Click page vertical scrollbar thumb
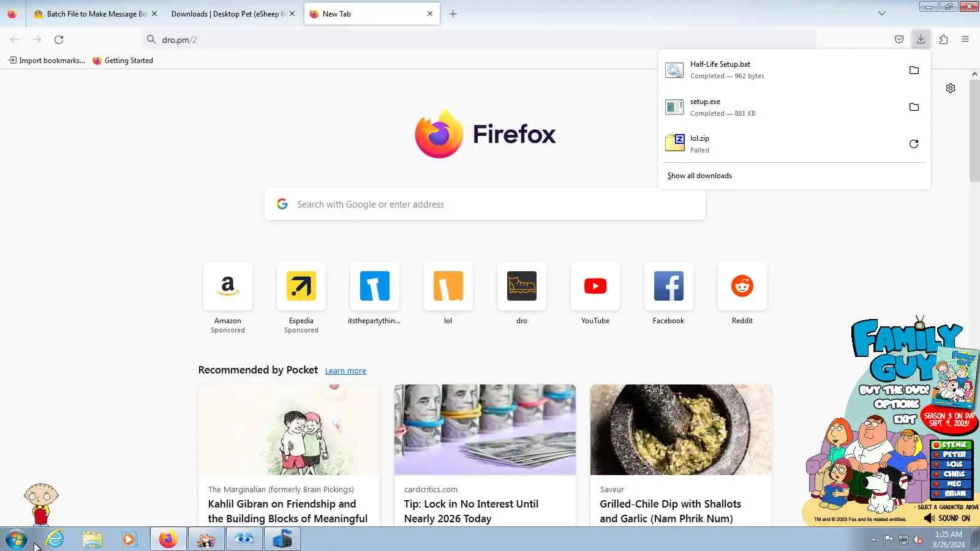This screenshot has width=980, height=551. 974,130
